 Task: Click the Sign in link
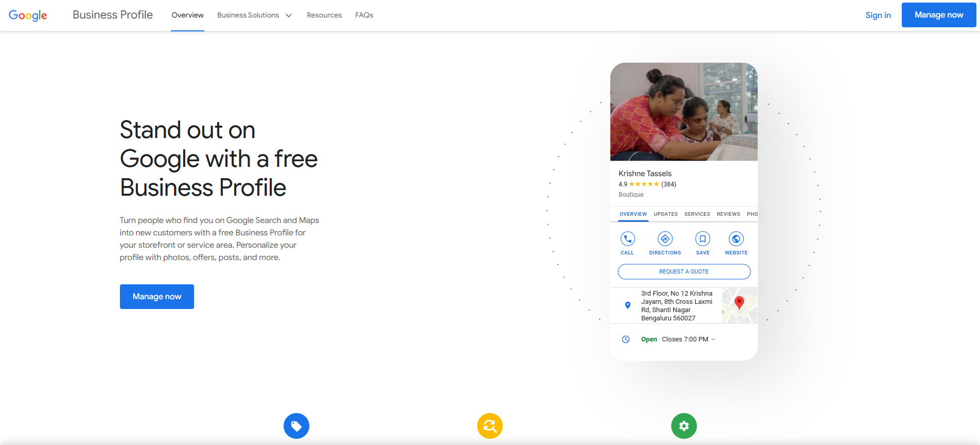tap(878, 15)
